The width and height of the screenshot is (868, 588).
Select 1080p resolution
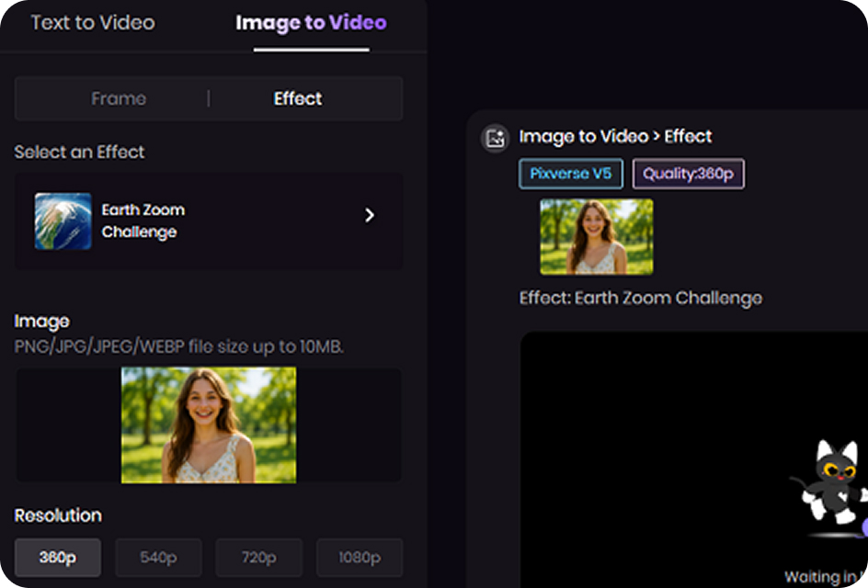tap(359, 557)
